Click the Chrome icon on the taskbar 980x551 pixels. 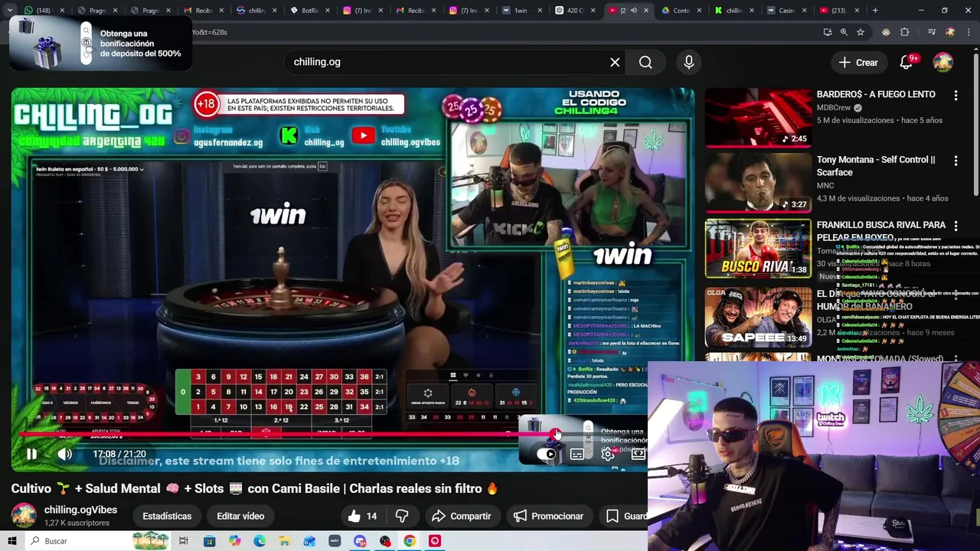click(410, 541)
